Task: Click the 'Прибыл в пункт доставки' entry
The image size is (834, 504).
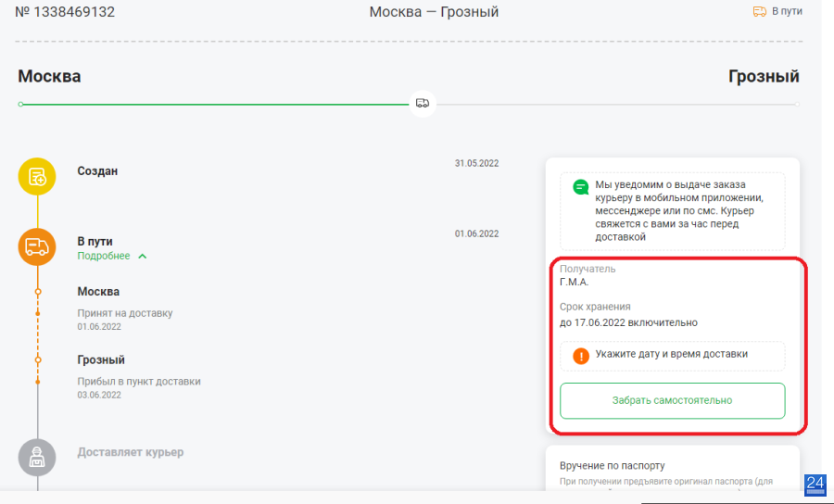Action: click(x=139, y=381)
